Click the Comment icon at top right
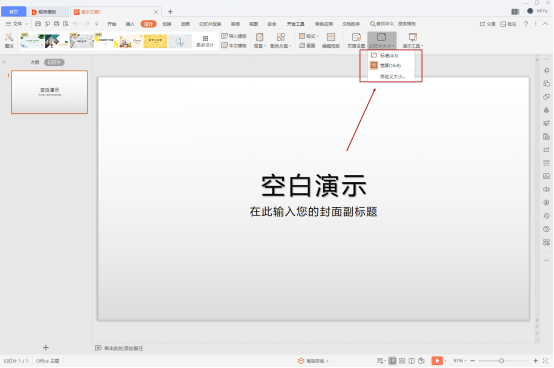 click(503, 24)
